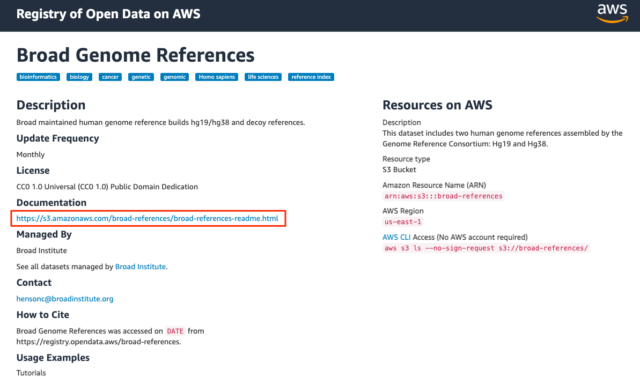Click the Usage Examples heading
Screen dimensions: 640x377
[53, 357]
